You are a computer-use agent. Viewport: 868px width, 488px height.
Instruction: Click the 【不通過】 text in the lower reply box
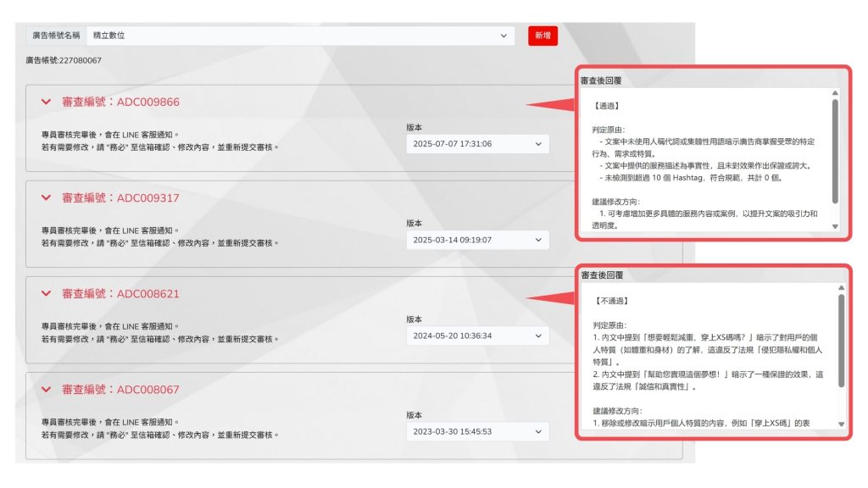point(611,301)
